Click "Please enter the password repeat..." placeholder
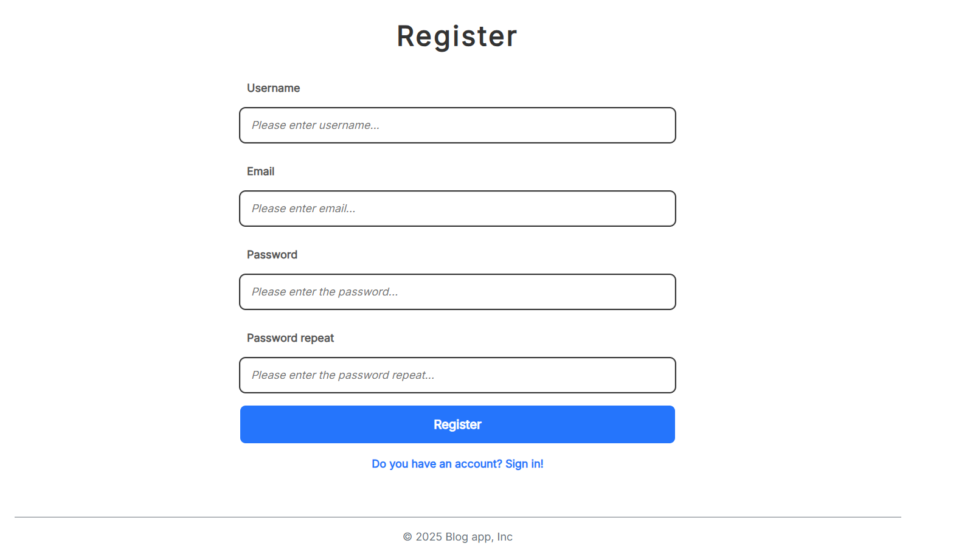Image resolution: width=970 pixels, height=560 pixels. coord(343,375)
